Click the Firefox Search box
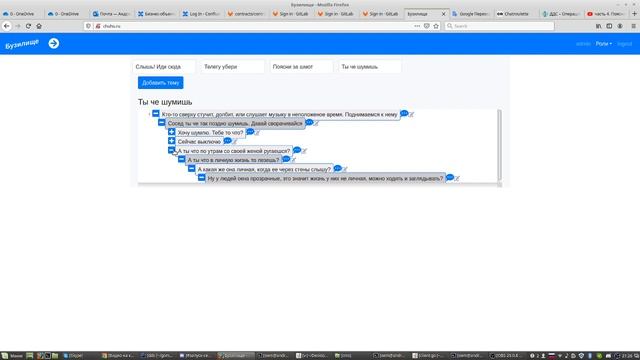 coord(500,26)
